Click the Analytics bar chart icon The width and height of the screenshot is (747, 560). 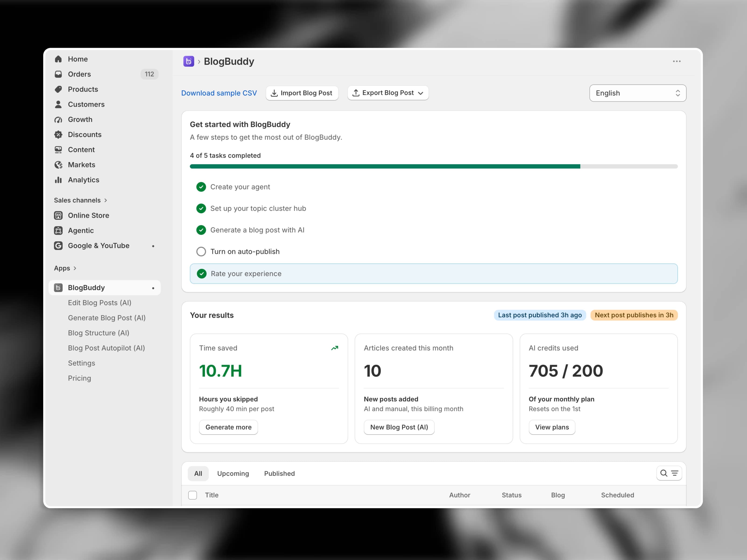click(x=58, y=180)
